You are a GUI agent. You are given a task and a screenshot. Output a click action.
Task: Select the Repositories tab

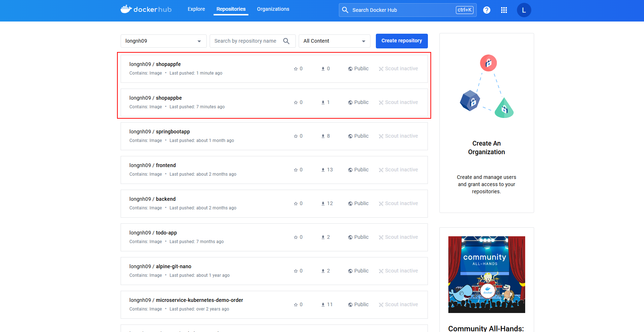point(231,9)
